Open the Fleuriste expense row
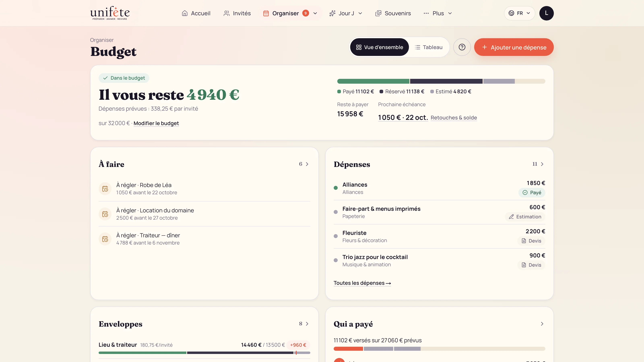 tap(439, 236)
